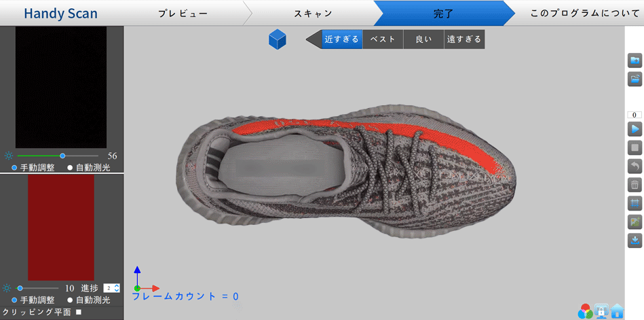Delete scan with the trash icon
The height and width of the screenshot is (320, 644).
coord(634,184)
